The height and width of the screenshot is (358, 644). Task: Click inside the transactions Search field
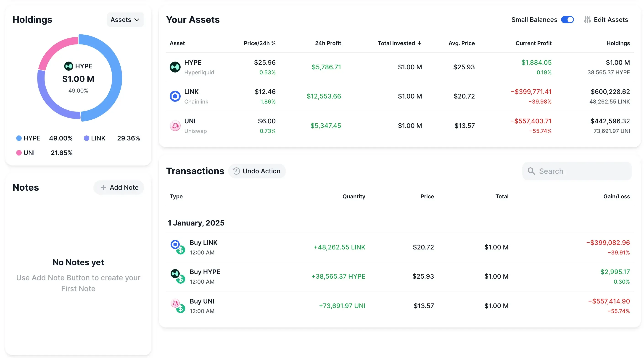click(x=578, y=171)
